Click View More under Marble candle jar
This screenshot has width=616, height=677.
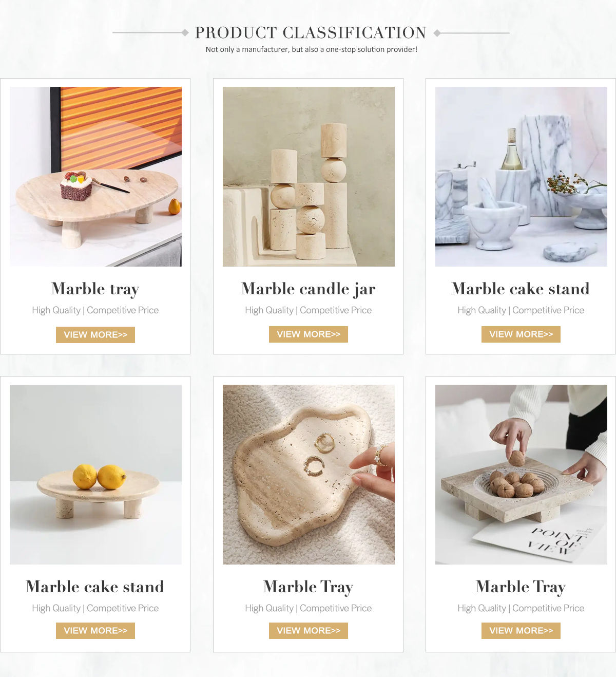pyautogui.click(x=309, y=334)
